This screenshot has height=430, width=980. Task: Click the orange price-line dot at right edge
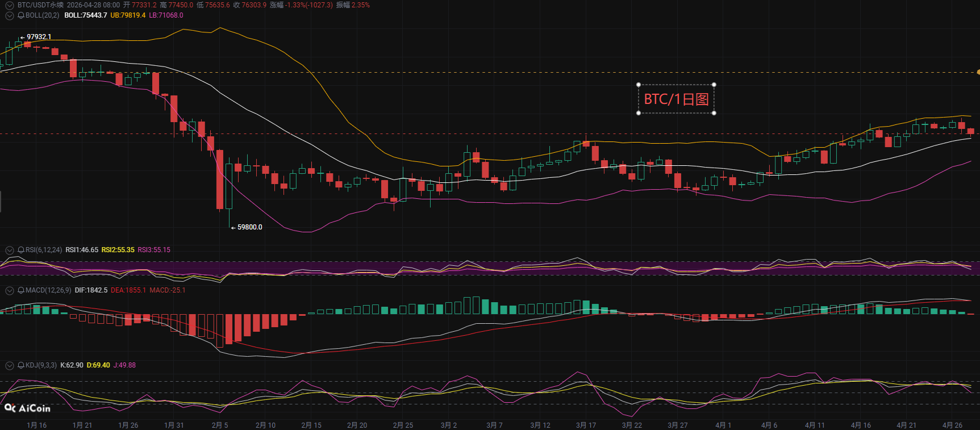(978, 72)
